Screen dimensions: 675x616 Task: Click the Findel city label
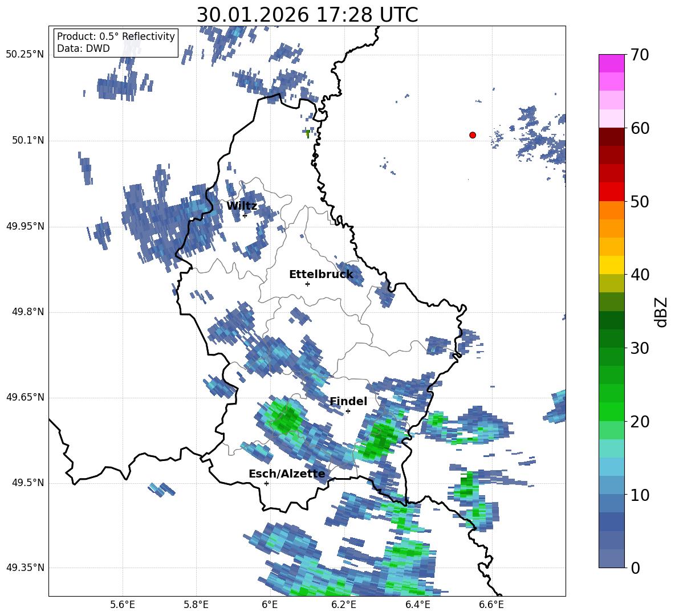pos(348,401)
